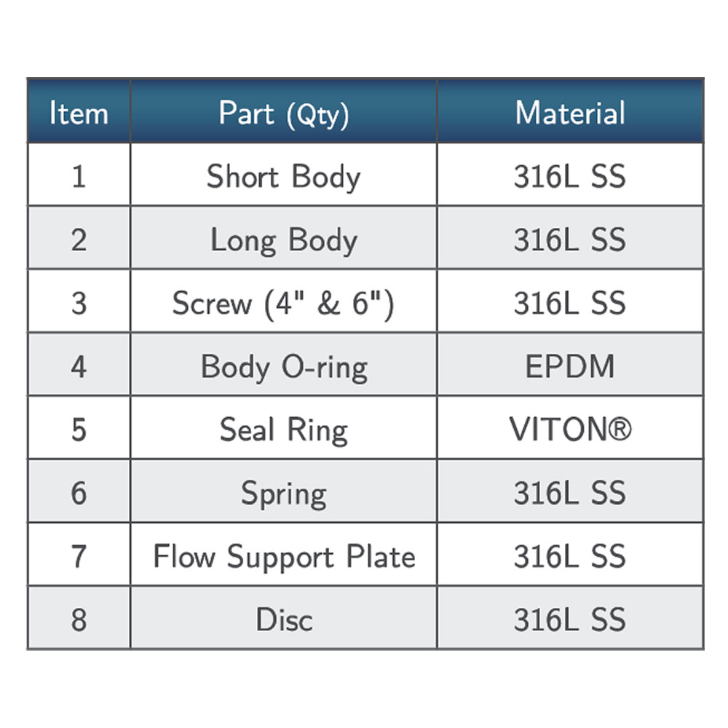Select the 316L SS material for Disc
This screenshot has width=728, height=728.
[x=570, y=620]
